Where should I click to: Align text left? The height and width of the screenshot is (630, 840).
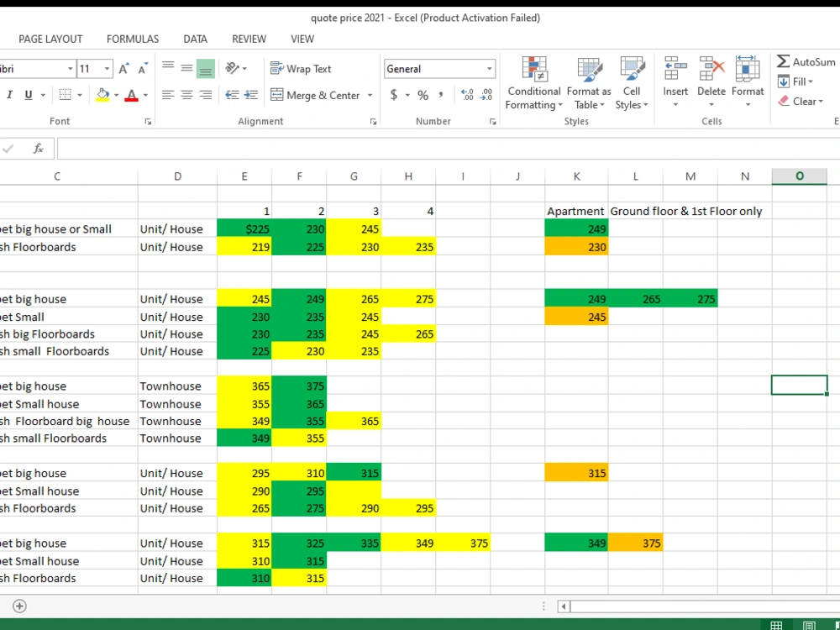pos(168,95)
